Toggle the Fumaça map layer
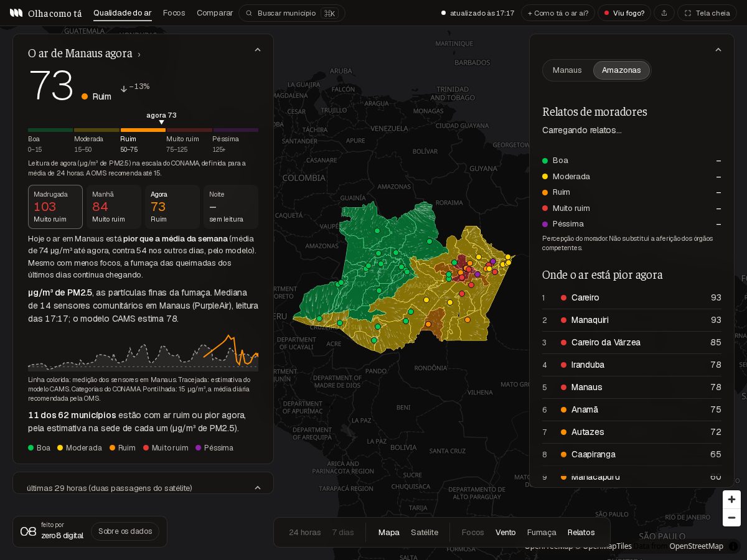The height and width of the screenshot is (560, 747). point(542,533)
